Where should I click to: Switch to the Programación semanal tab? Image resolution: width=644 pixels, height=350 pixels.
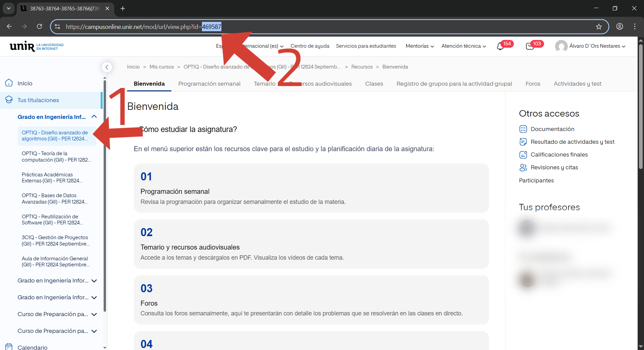[x=209, y=84]
